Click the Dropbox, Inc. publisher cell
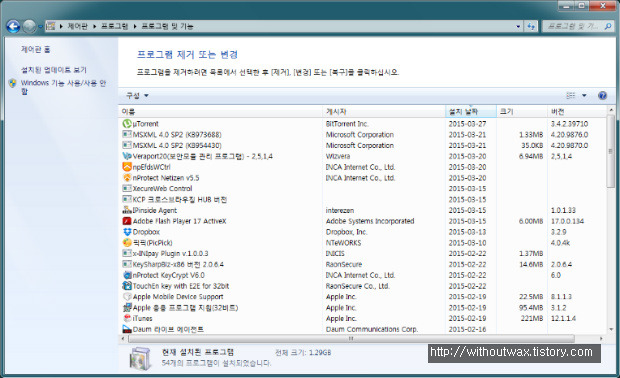Image resolution: width=620 pixels, height=378 pixels. point(346,232)
